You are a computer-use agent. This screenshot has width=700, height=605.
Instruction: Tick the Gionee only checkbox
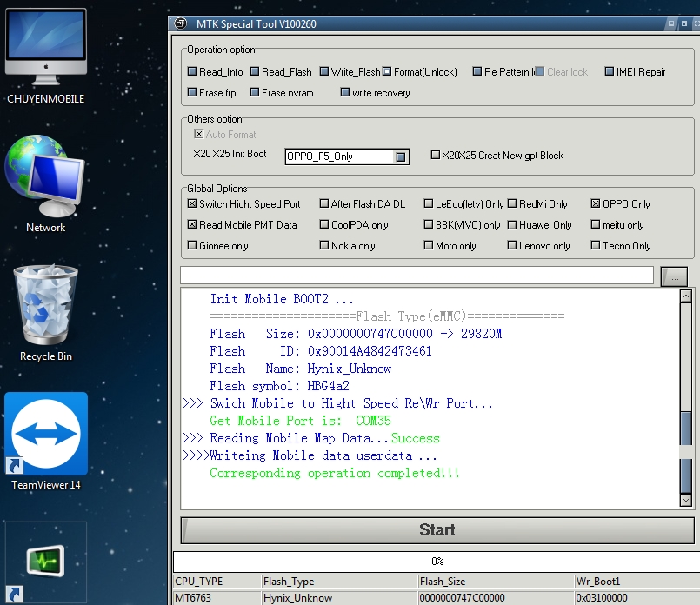coord(192,245)
